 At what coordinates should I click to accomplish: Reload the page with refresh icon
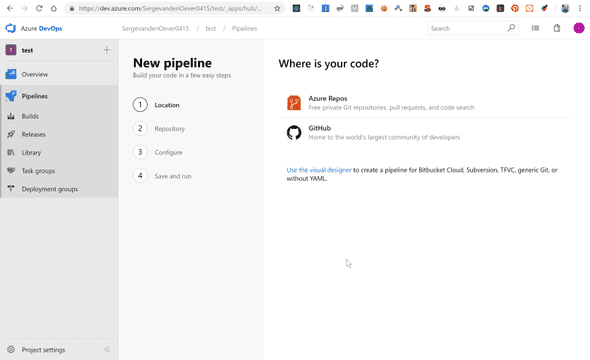coord(39,8)
